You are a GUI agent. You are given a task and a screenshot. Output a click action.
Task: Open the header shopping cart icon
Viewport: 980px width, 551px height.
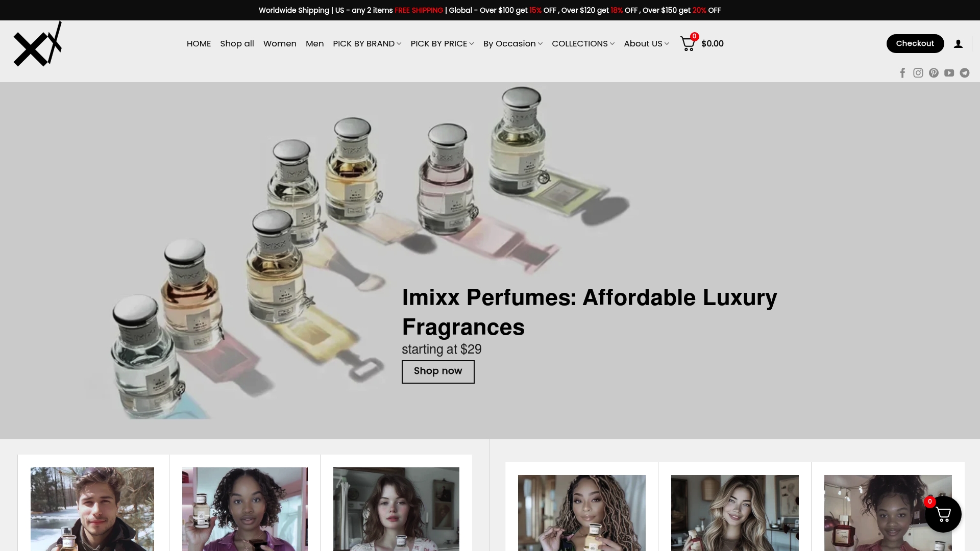click(688, 44)
